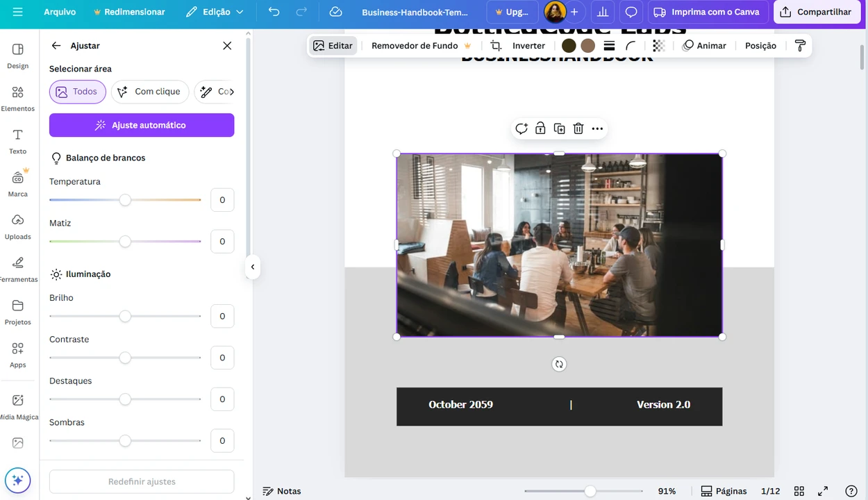The width and height of the screenshot is (868, 500).
Task: Click the Upgrade button
Action: tap(512, 12)
